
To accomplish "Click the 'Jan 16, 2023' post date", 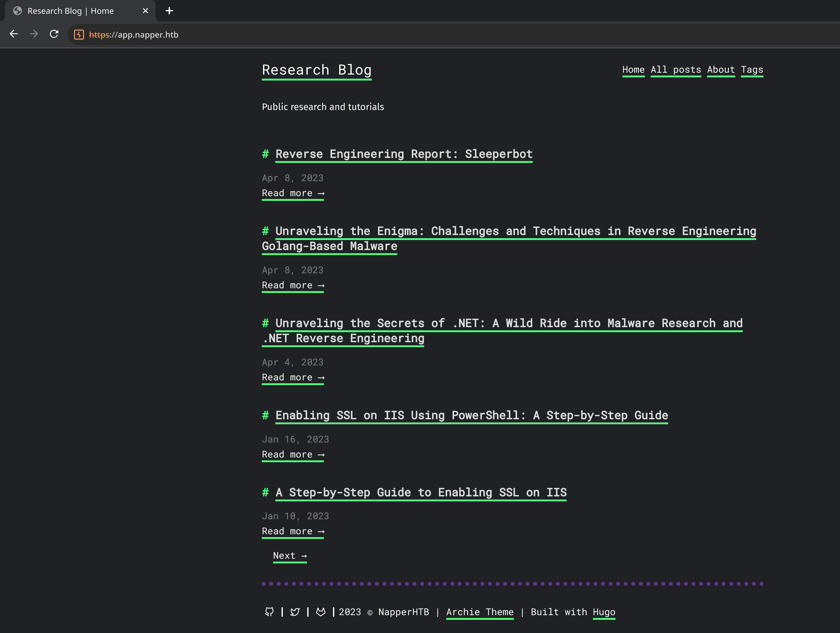I will click(295, 439).
